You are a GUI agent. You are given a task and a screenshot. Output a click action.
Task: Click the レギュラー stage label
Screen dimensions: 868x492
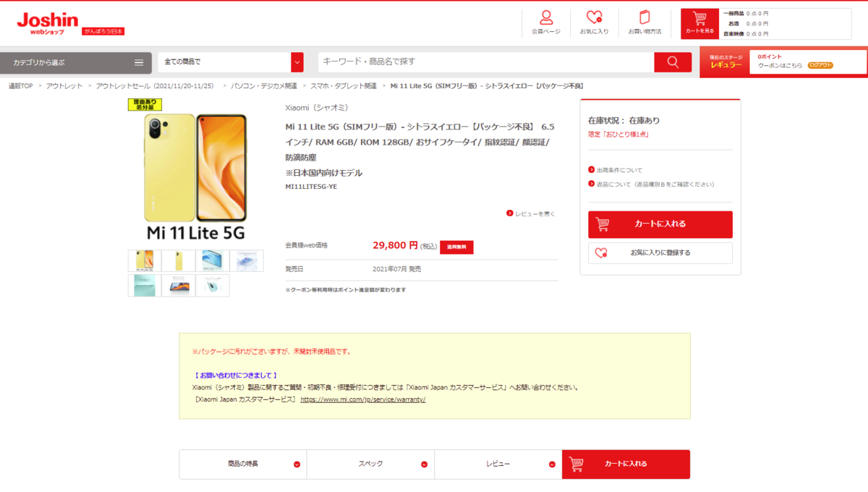point(726,66)
